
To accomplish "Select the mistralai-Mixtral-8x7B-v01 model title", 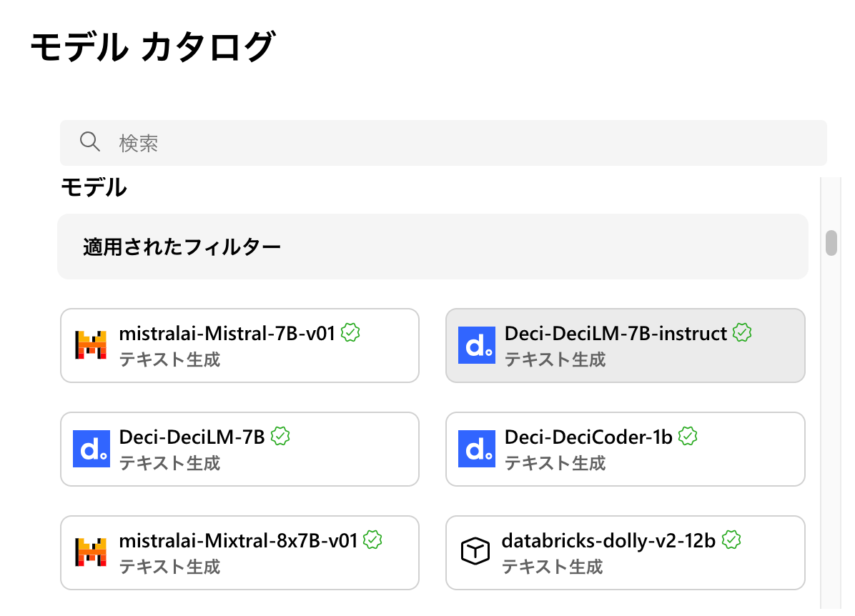I will [238, 540].
